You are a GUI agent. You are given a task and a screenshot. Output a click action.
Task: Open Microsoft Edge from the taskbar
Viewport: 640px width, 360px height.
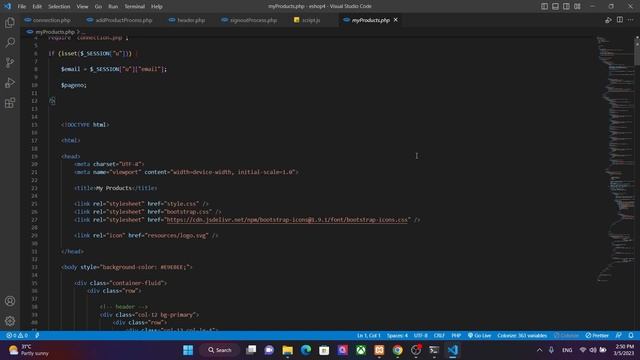pyautogui.click(x=306, y=350)
